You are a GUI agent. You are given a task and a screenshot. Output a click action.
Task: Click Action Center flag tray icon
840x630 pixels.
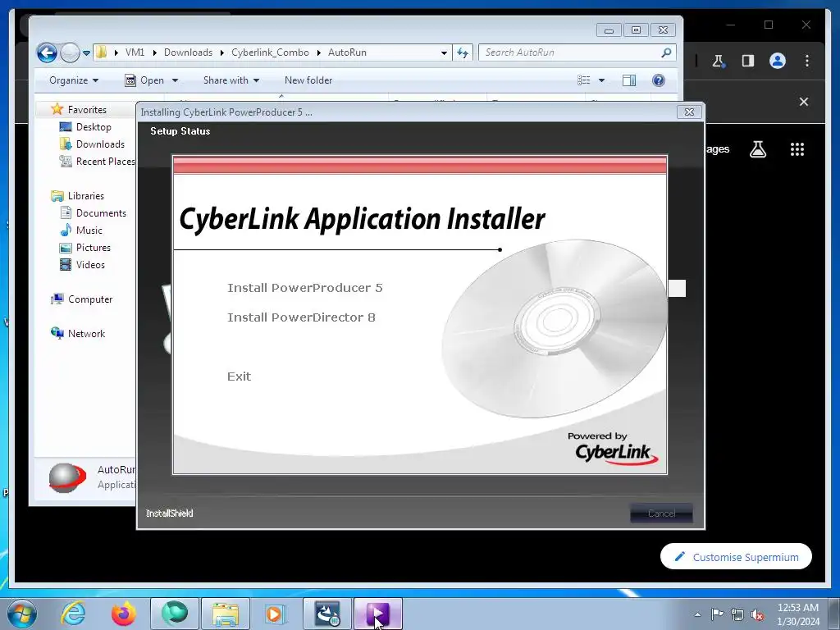(x=717, y=614)
